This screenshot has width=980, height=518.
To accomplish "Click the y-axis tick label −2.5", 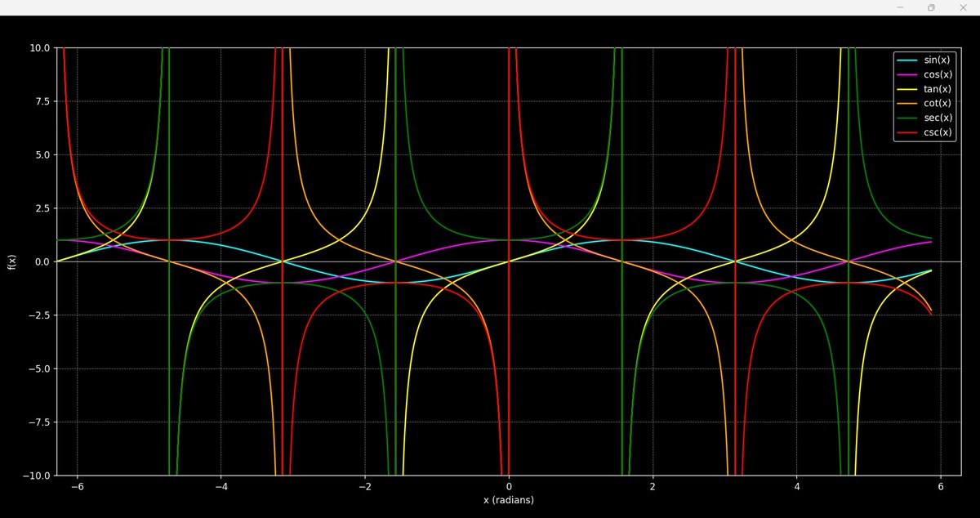I will (x=38, y=315).
